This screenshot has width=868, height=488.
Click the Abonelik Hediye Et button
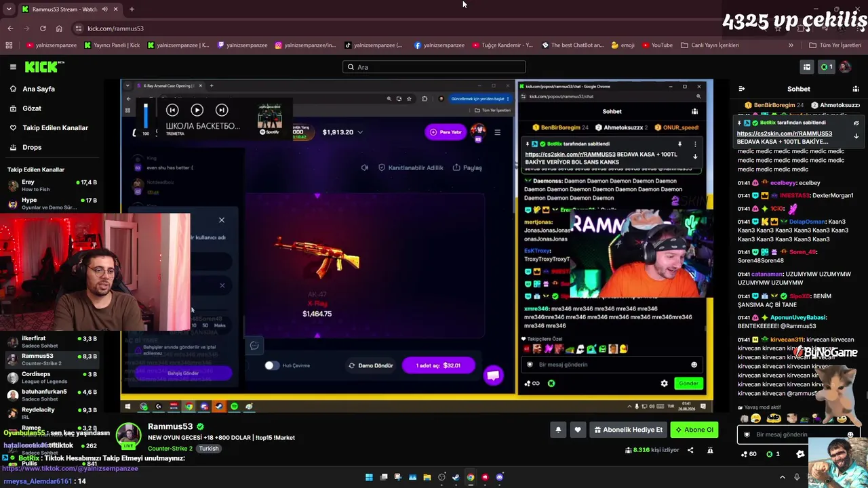coord(629,430)
